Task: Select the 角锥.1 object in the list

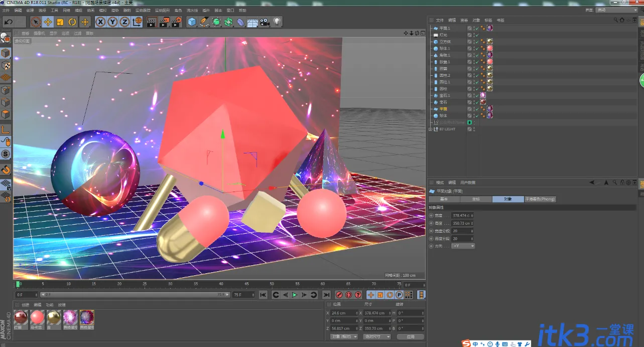Action: pos(445,55)
